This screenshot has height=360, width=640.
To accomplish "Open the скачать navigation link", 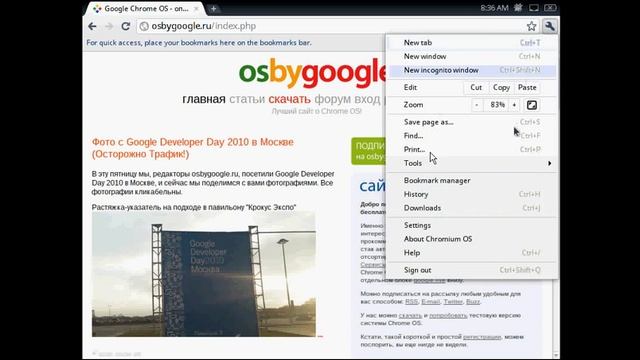I will click(289, 99).
